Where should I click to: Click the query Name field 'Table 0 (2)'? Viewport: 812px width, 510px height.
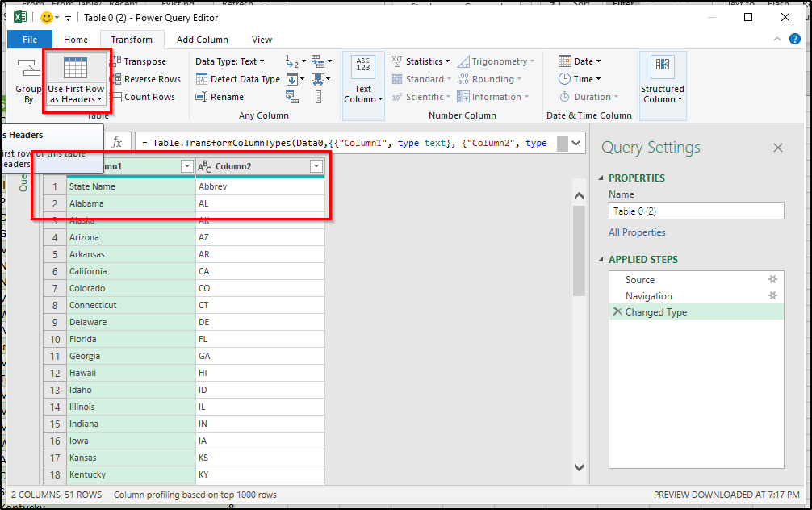pyautogui.click(x=696, y=211)
